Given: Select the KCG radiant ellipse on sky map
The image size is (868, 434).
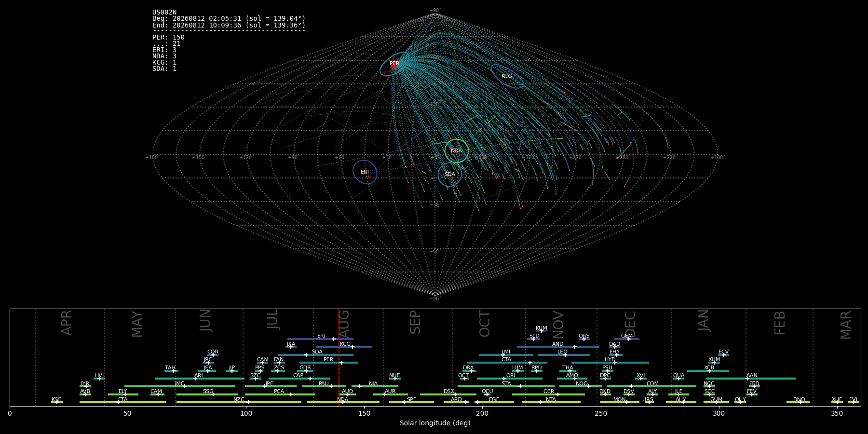Looking at the screenshot, I should tap(507, 76).
